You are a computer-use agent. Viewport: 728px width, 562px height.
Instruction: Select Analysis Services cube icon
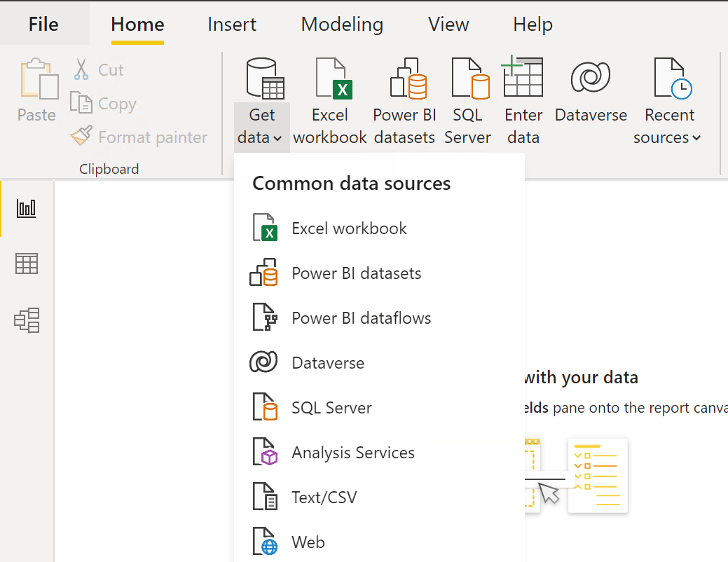point(265,451)
